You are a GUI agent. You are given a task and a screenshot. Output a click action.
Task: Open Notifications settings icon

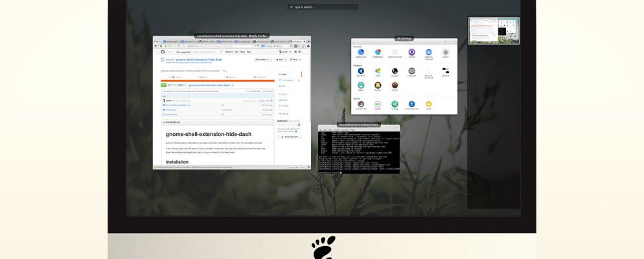(378, 54)
